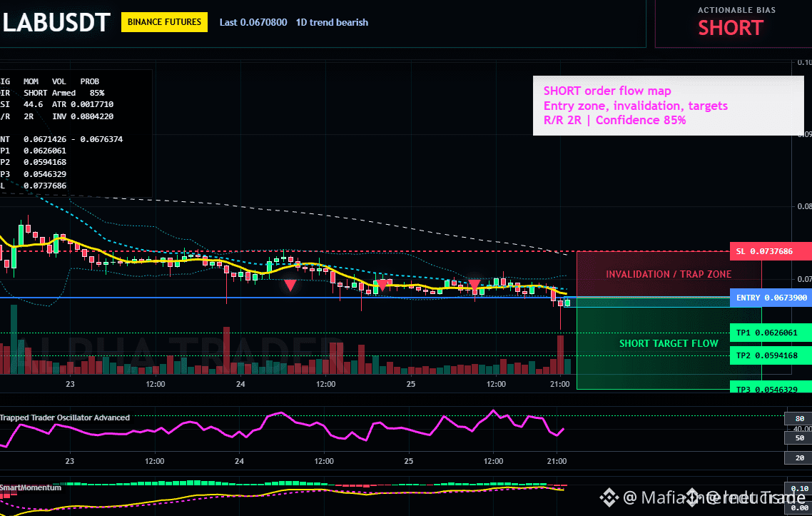Click the LABUSDT symbol title
812x516 pixels.
[56, 23]
